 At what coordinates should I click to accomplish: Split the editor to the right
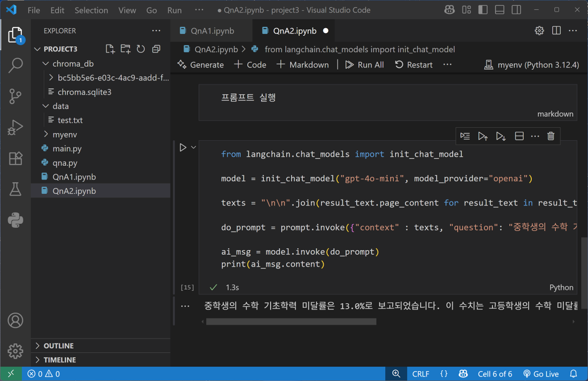point(556,31)
